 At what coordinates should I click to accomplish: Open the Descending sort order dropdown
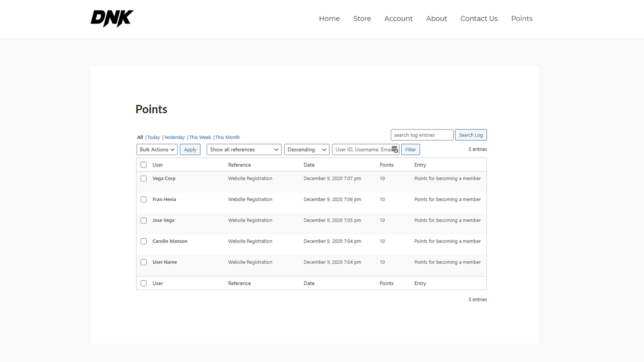pos(306,150)
